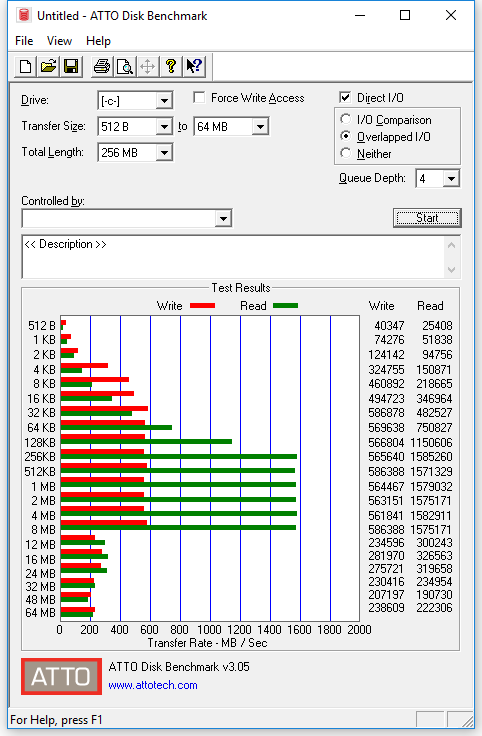Click read value 750827 for 64 KB
This screenshot has width=482, height=736.
[434, 428]
